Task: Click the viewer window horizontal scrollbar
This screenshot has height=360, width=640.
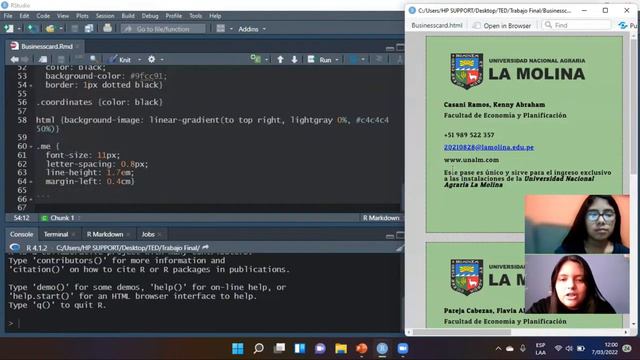Action: [x=461, y=332]
